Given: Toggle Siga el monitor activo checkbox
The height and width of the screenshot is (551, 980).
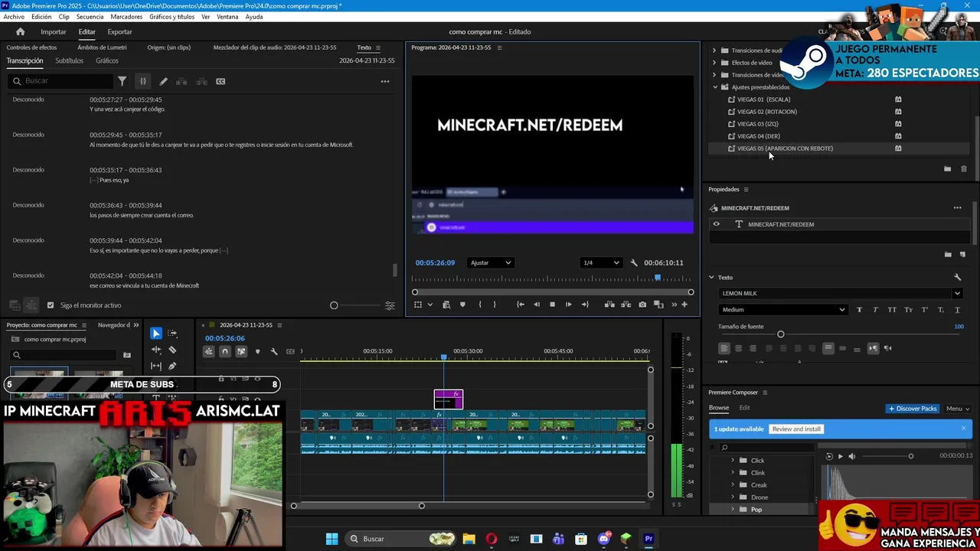Looking at the screenshot, I should 51,305.
